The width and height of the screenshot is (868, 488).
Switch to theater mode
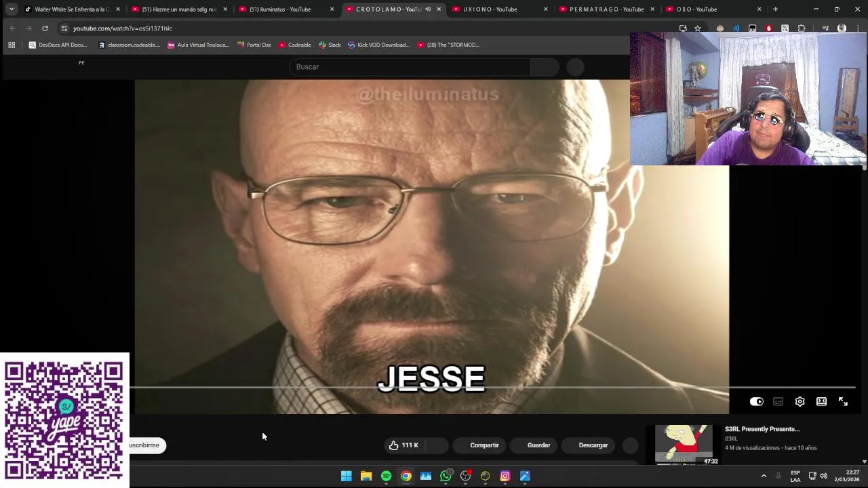coord(822,401)
